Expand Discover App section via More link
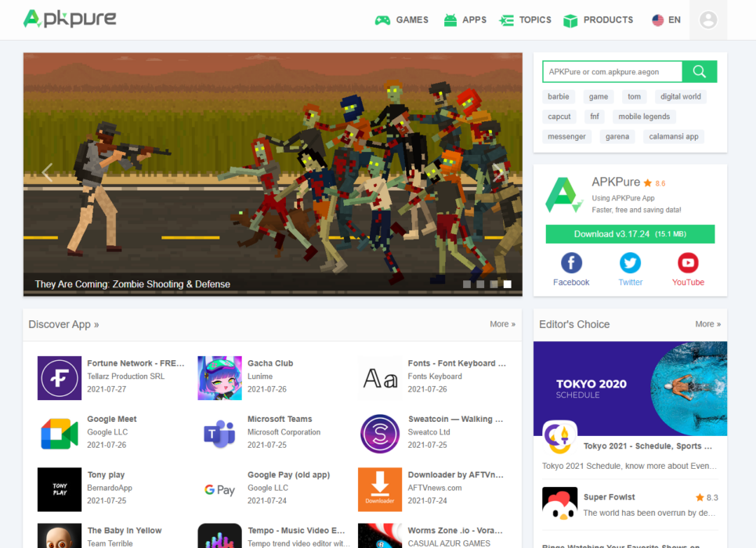 point(502,324)
